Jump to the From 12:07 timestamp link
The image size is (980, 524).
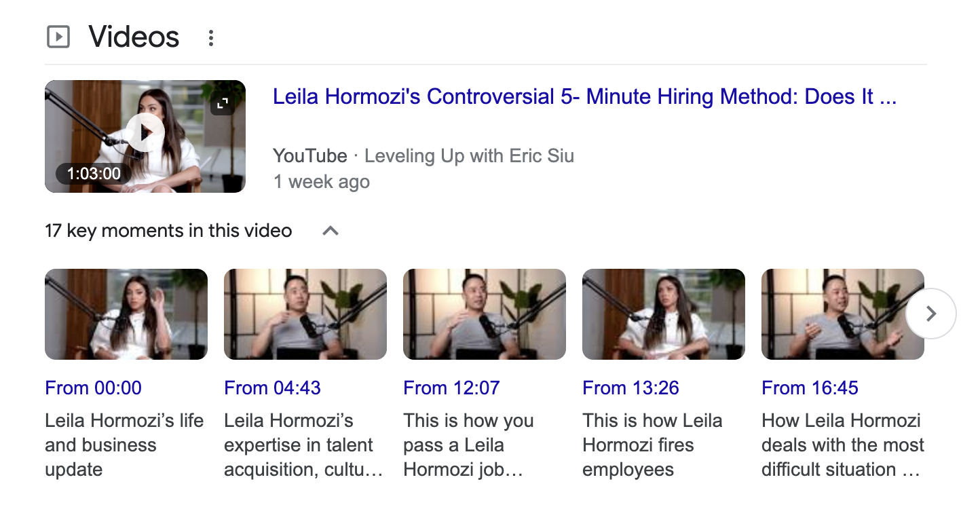(x=451, y=388)
